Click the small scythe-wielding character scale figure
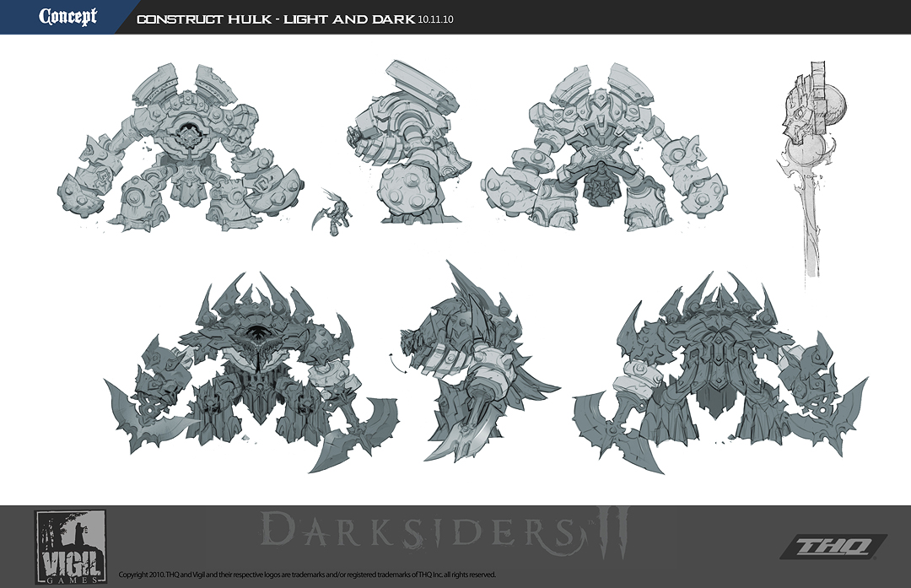Screen dimensions: 911x588 pos(333,212)
